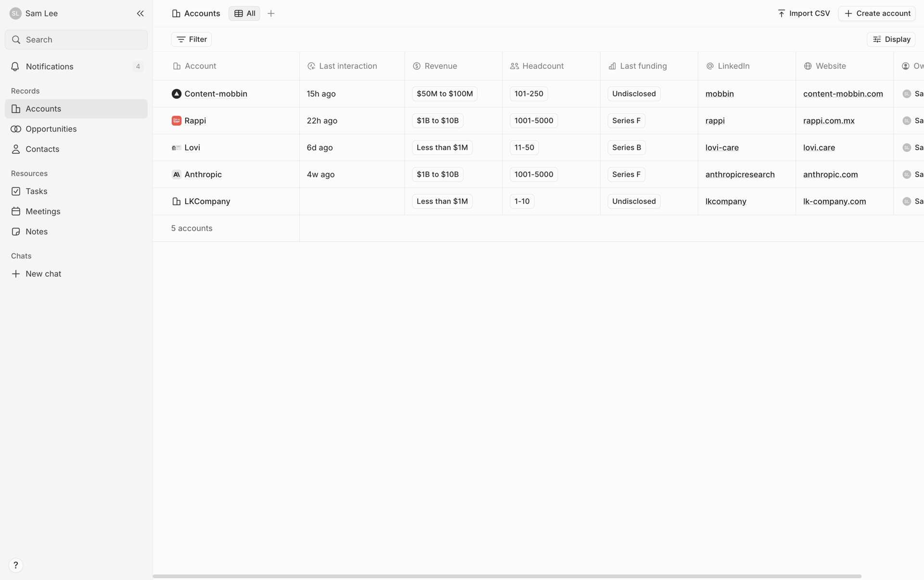Click the Anthropic logo icon
Viewport: 924px width, 580px height.
177,175
